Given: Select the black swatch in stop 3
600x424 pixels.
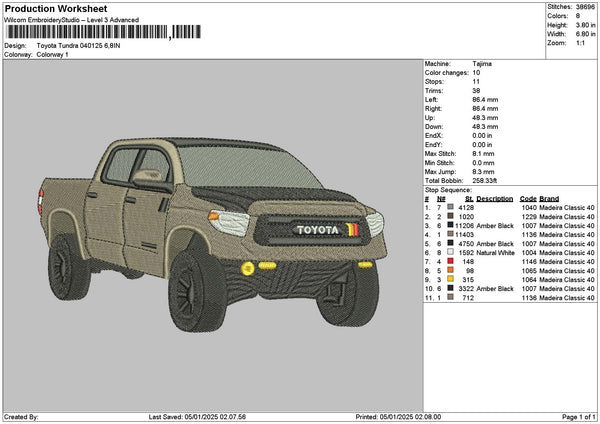Looking at the screenshot, I should point(450,225).
